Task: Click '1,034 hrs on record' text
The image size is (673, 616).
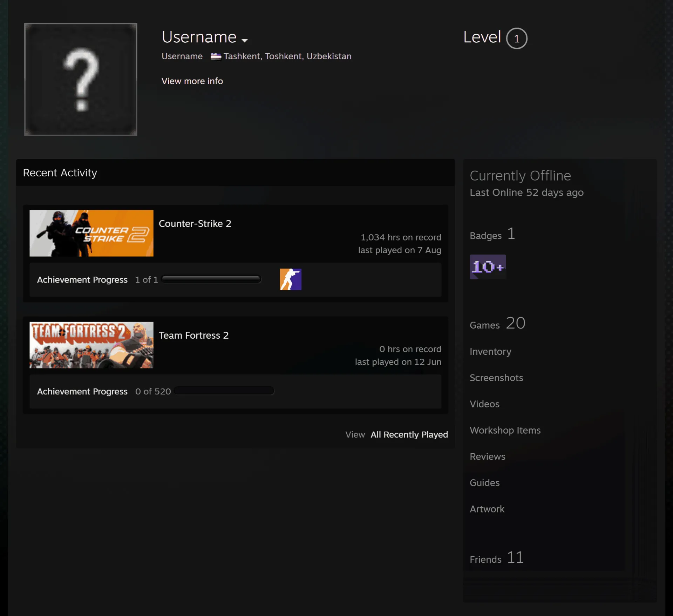Action: [401, 237]
